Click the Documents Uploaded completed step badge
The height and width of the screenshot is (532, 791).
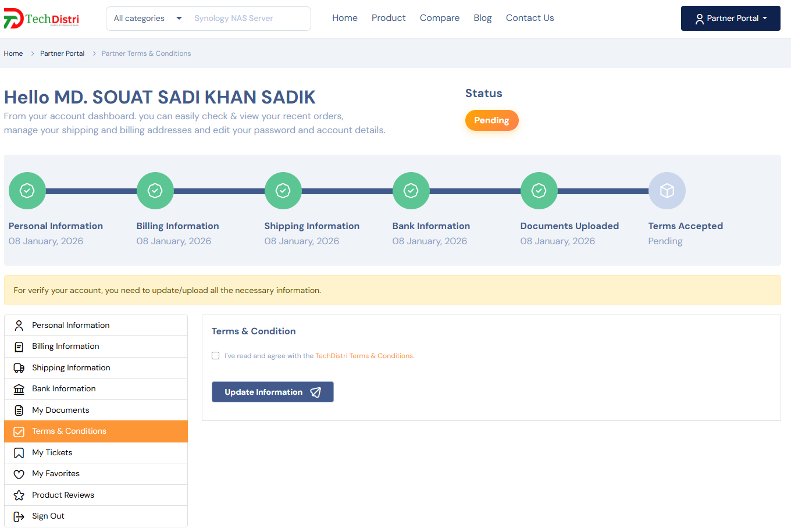coord(539,191)
